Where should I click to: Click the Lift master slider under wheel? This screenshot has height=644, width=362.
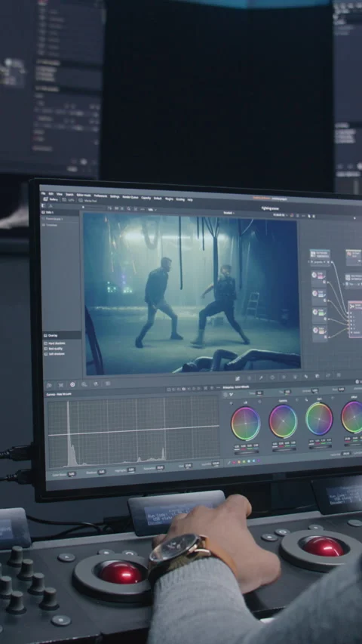pos(247,452)
